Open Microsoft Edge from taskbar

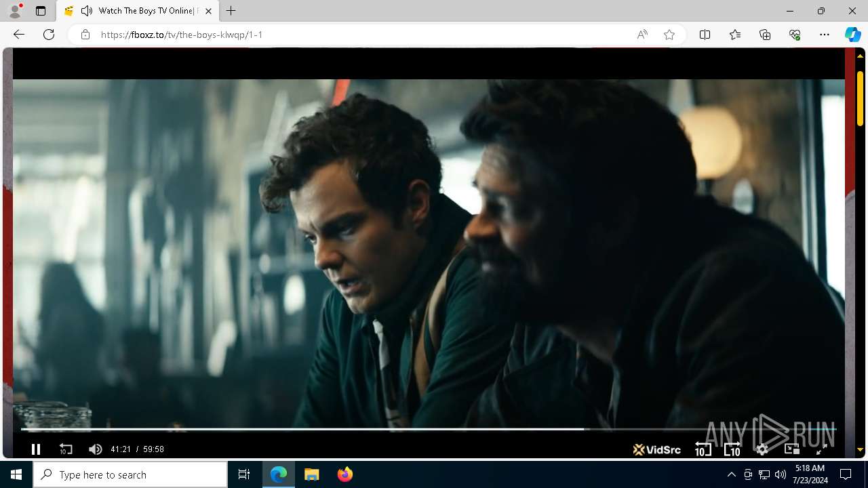pos(279,474)
